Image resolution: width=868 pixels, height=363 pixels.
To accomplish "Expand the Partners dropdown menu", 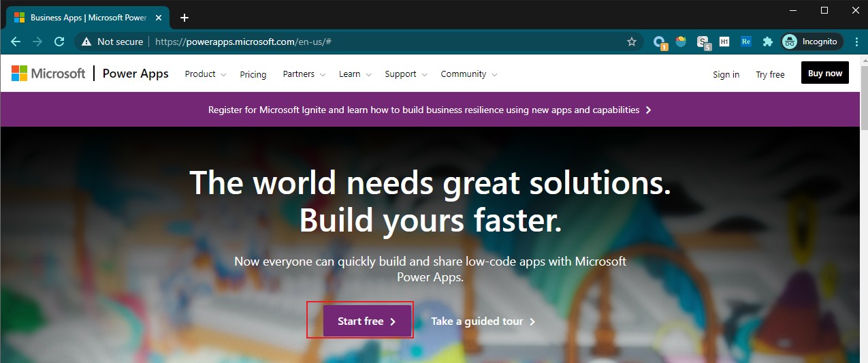I will (x=304, y=74).
